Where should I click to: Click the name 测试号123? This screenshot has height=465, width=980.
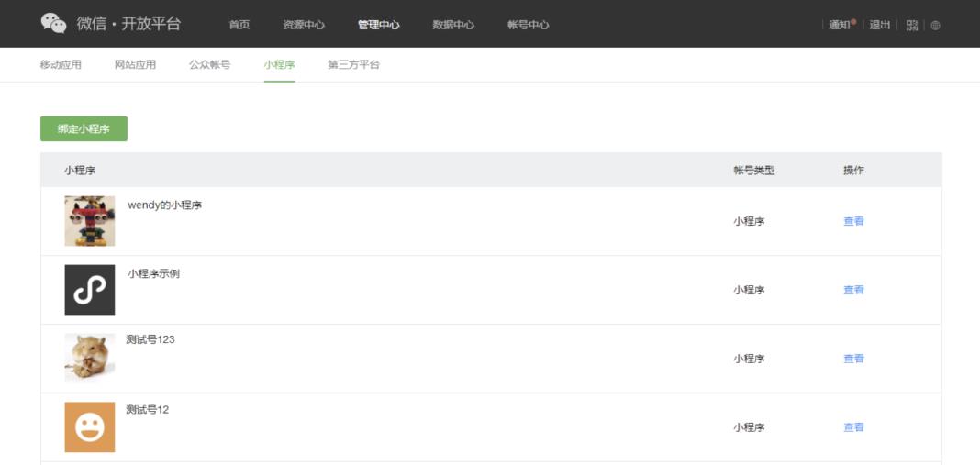click(x=150, y=340)
